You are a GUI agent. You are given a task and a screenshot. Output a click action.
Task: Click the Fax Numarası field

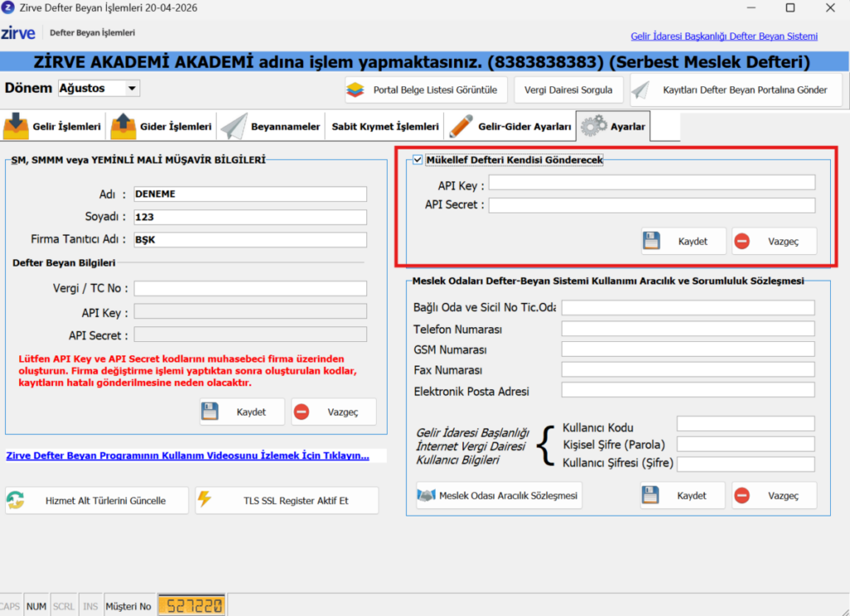tap(688, 369)
